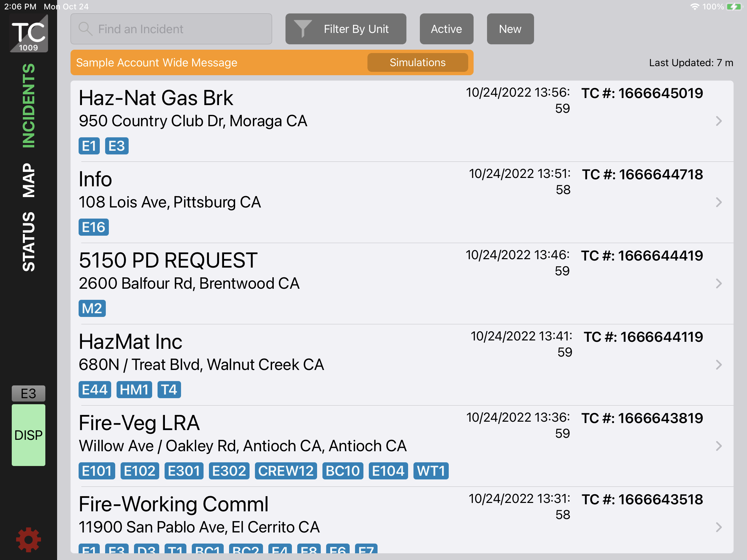Switch to the MAP tab
Image resolution: width=747 pixels, height=560 pixels.
point(29,180)
